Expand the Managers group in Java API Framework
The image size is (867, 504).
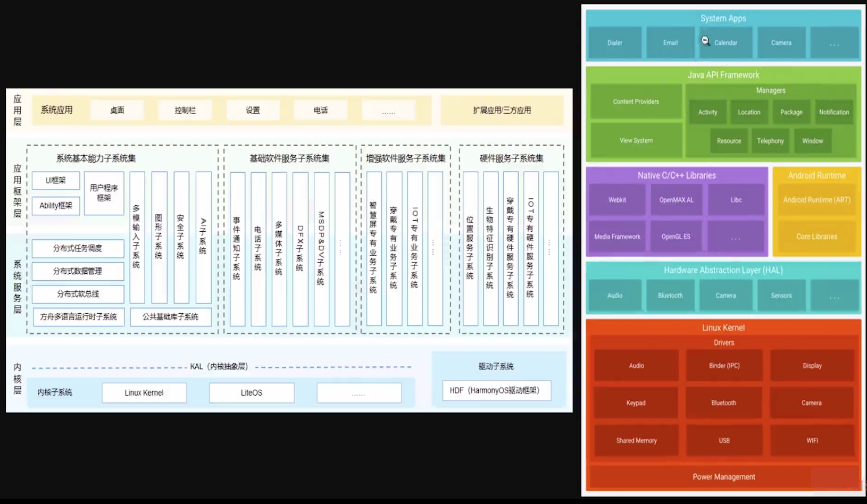(x=770, y=90)
